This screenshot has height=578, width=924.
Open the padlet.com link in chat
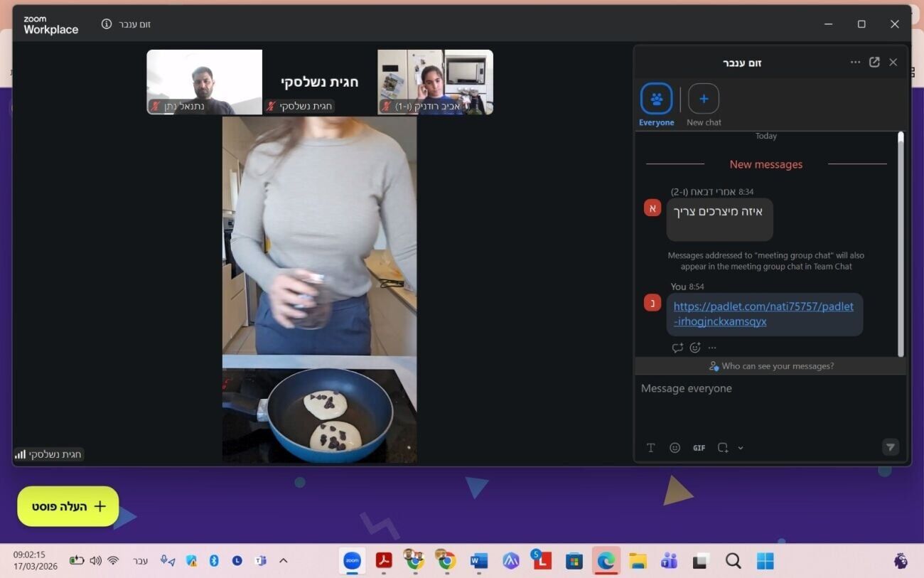(763, 314)
